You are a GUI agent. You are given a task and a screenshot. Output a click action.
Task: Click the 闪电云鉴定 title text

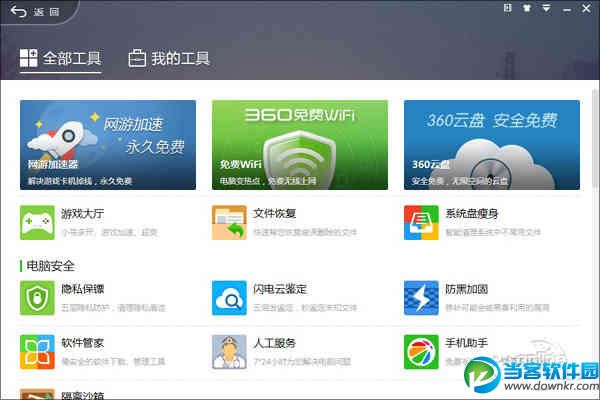pos(280,289)
